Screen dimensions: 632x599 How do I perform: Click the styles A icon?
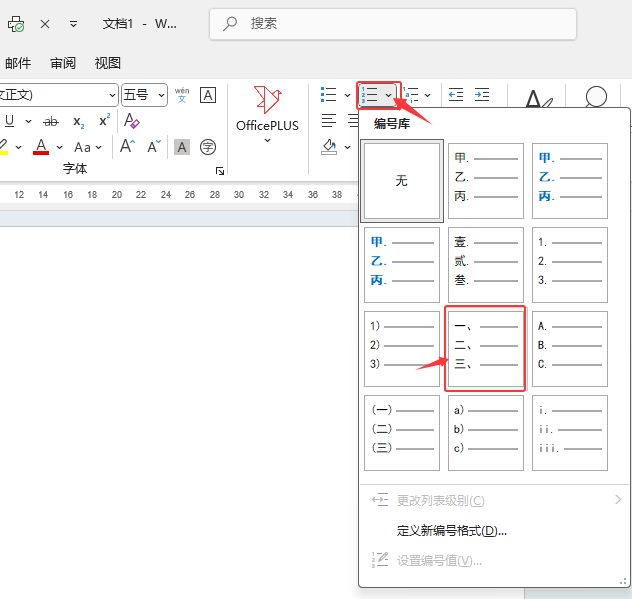(538, 98)
